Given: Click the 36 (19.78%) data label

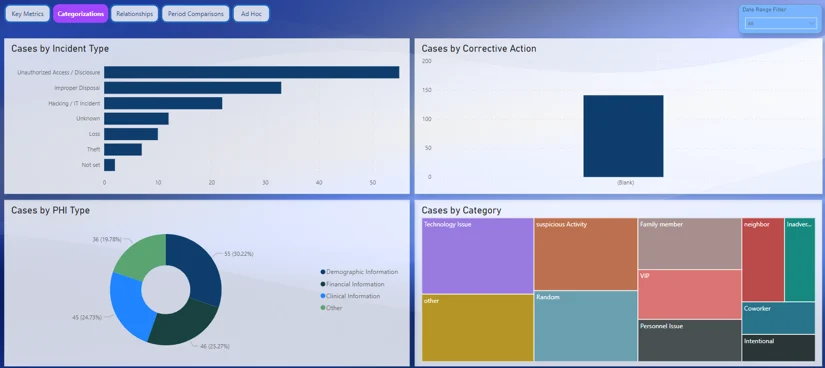Looking at the screenshot, I should 107,239.
